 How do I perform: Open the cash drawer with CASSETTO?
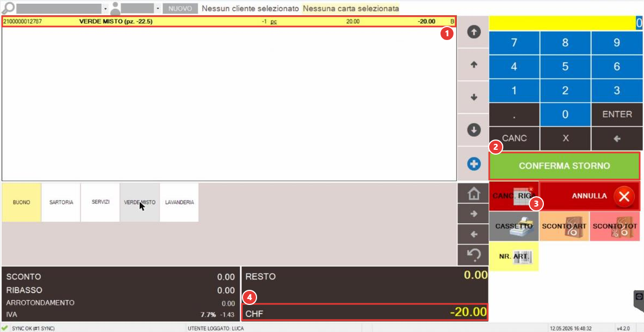tap(514, 226)
